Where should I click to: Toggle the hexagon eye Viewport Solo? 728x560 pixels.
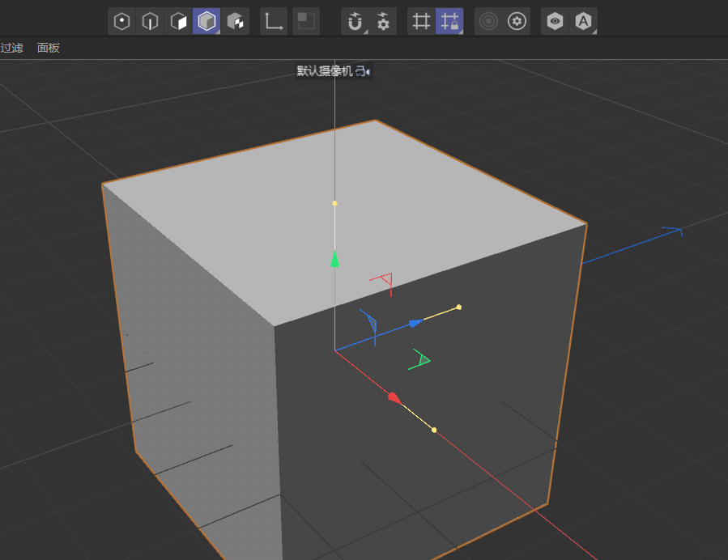[x=555, y=22]
